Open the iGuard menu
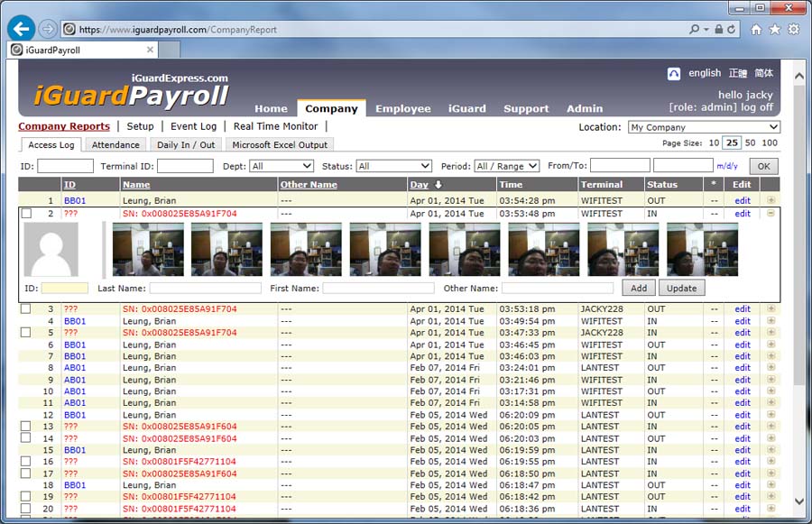The width and height of the screenshot is (812, 524). 467,109
